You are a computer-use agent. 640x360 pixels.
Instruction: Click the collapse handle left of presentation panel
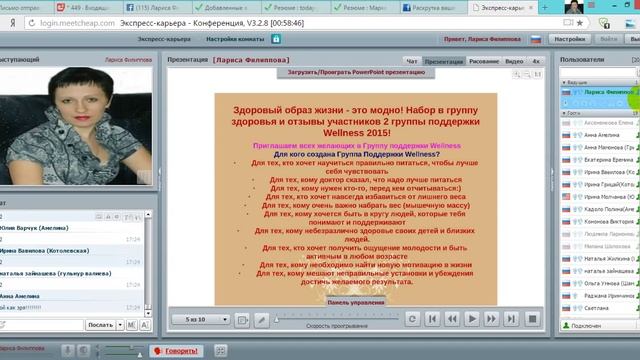point(160,172)
